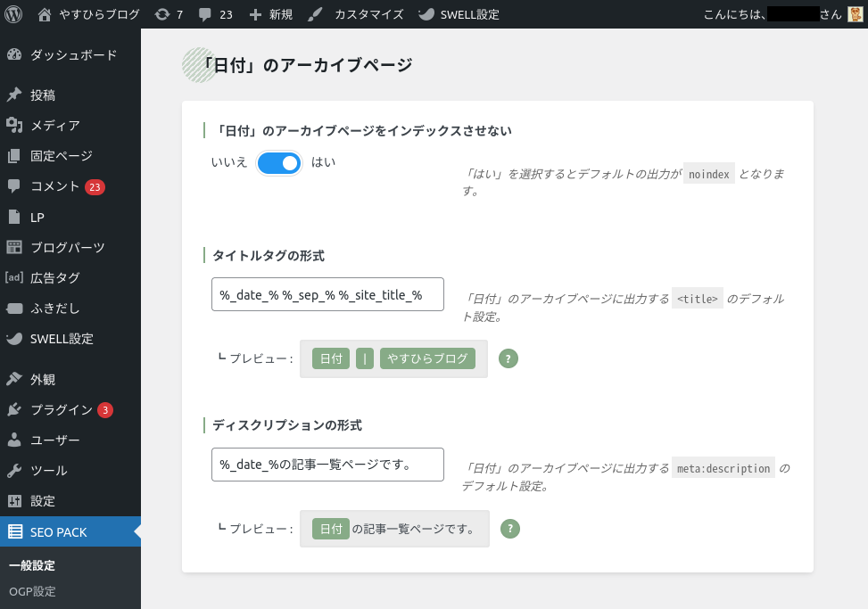Open the 投稿 posts menu
The width and height of the screenshot is (868, 609).
coord(43,95)
